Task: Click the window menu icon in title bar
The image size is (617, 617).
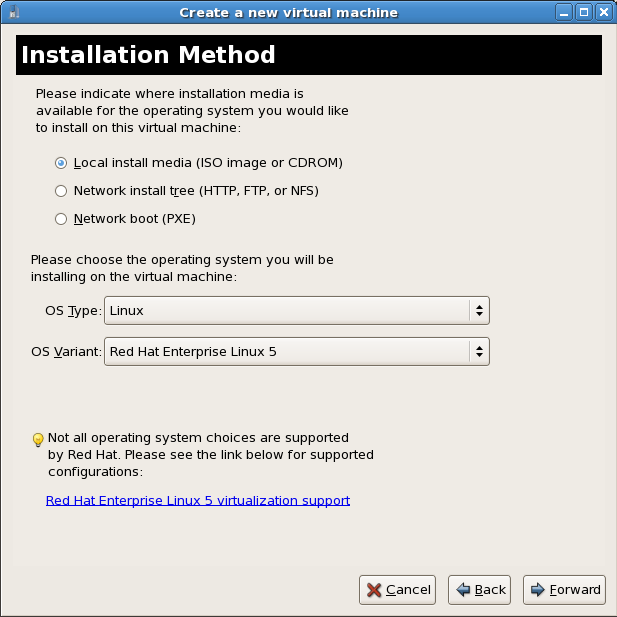Action: [x=12, y=13]
